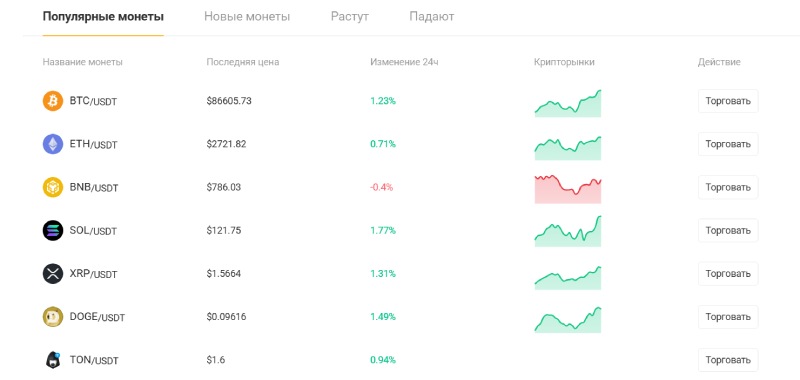
Task: Open the red BNB/USDT chart thumbnail
Action: click(568, 189)
